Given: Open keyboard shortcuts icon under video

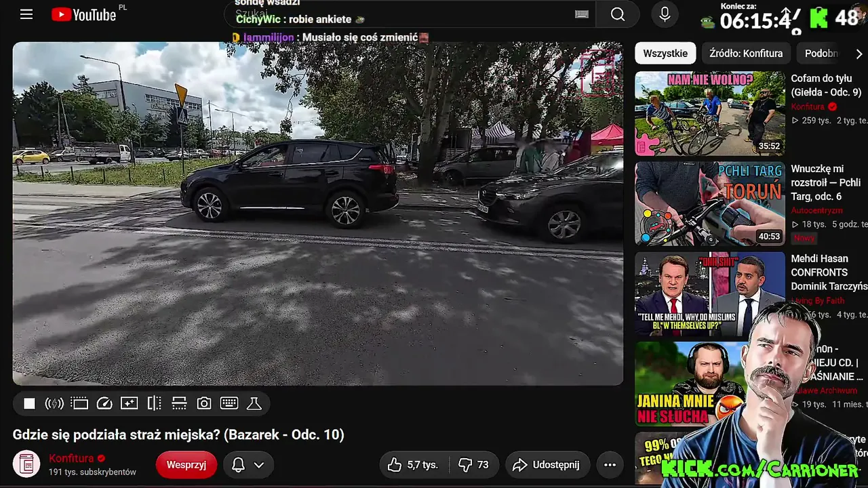Looking at the screenshot, I should (x=229, y=404).
